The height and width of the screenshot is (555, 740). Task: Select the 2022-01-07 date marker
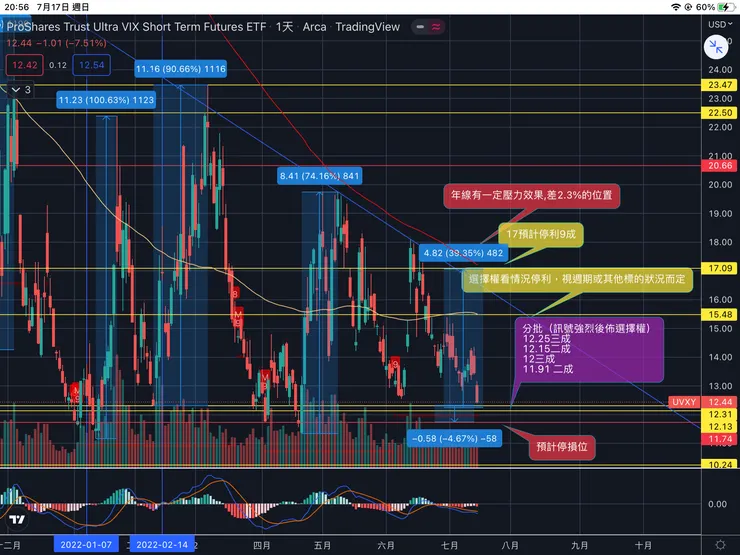pos(86,545)
